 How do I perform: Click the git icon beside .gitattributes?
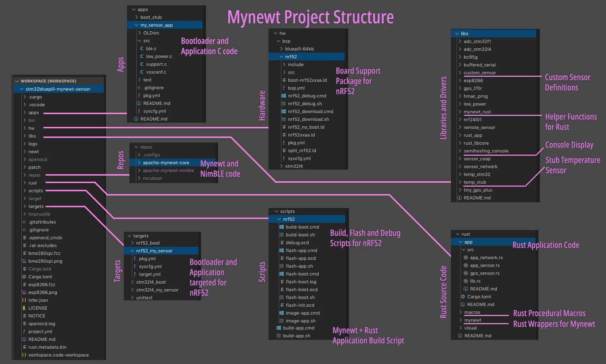pos(24,222)
